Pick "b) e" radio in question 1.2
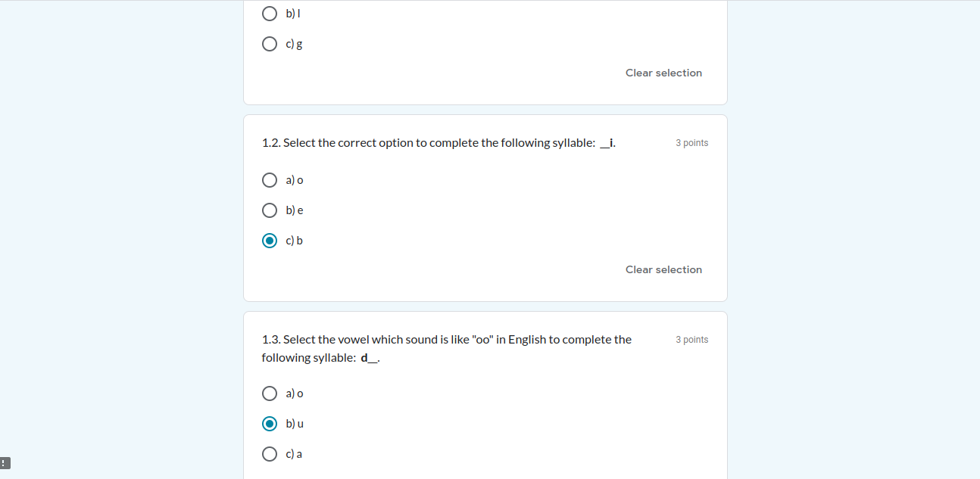The width and height of the screenshot is (980, 479). point(270,210)
